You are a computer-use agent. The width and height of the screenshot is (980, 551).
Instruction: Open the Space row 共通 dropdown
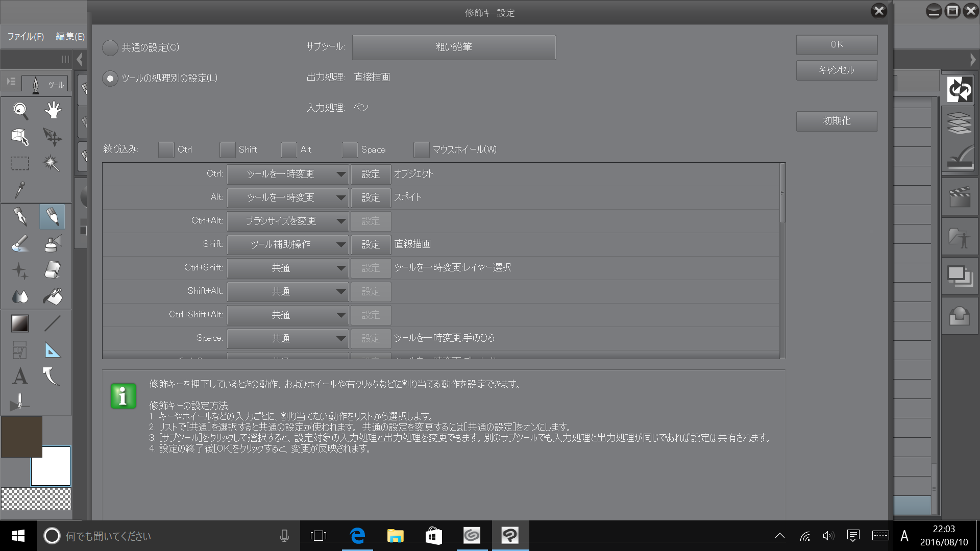coord(287,339)
